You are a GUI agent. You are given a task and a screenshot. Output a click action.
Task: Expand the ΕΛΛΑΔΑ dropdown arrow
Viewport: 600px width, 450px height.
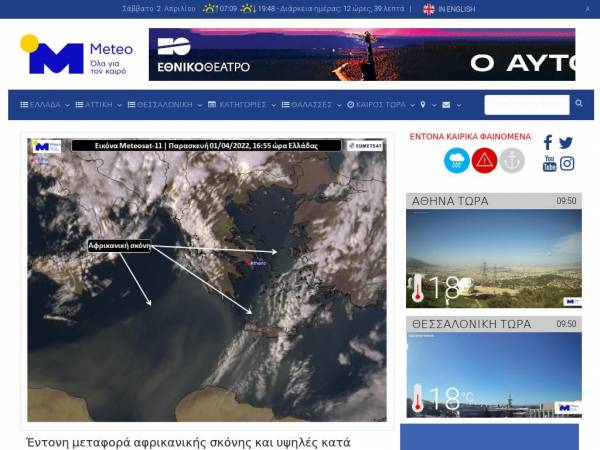coord(67,106)
